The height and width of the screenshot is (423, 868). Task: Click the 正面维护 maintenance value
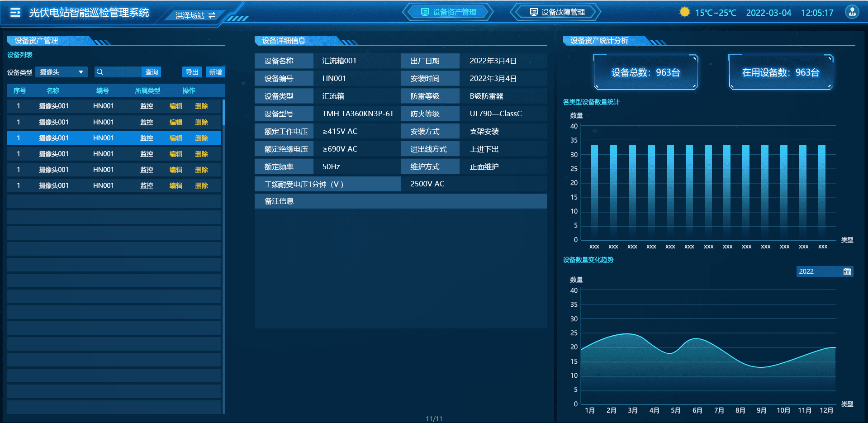(484, 166)
